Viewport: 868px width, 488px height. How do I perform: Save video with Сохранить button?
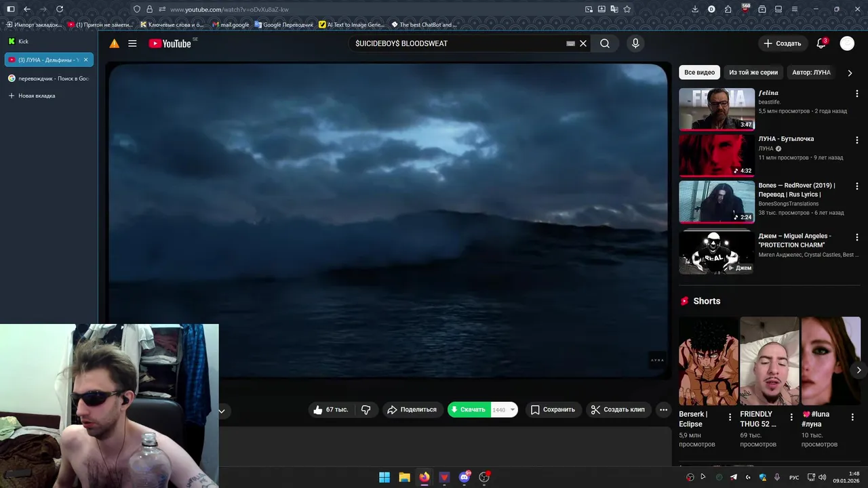[553, 409]
